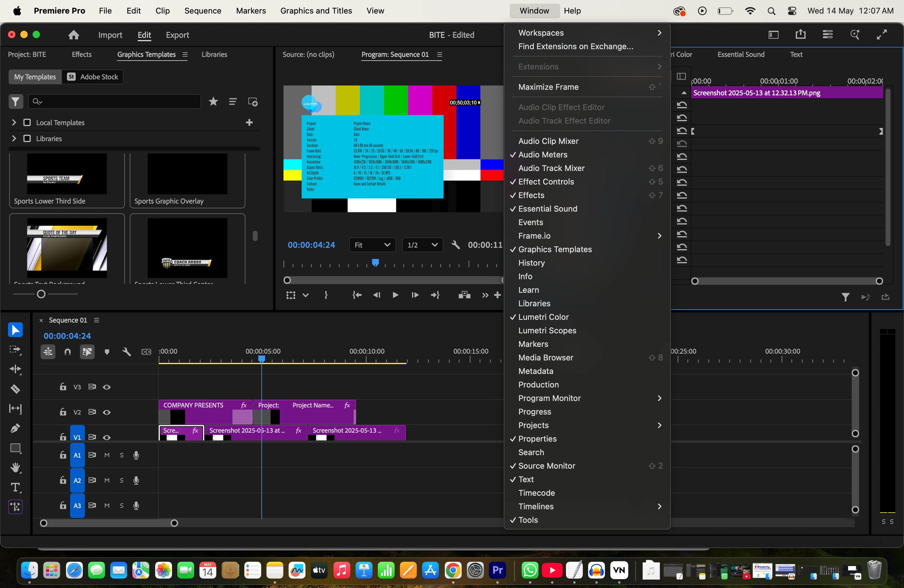904x588 pixels.
Task: Expand the Libraries tree item
Action: 14,139
